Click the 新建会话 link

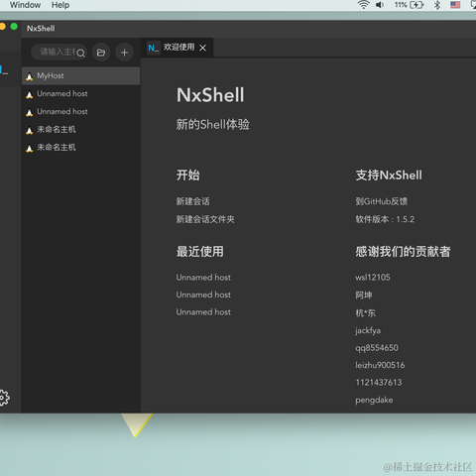click(192, 201)
